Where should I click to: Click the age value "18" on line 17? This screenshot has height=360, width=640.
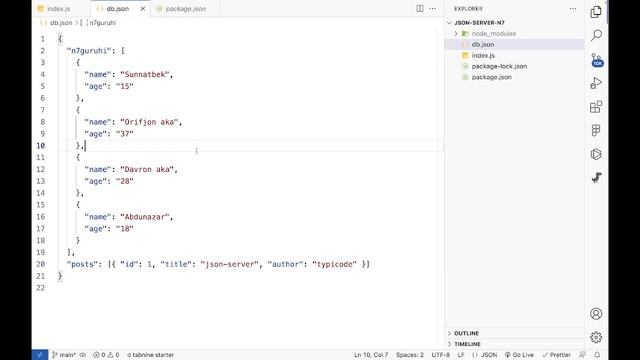click(124, 229)
